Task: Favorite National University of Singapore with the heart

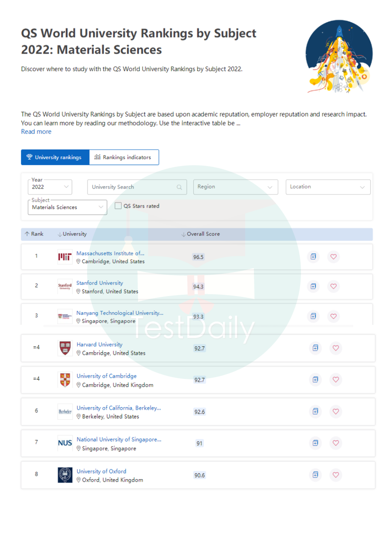Action: pyautogui.click(x=336, y=443)
